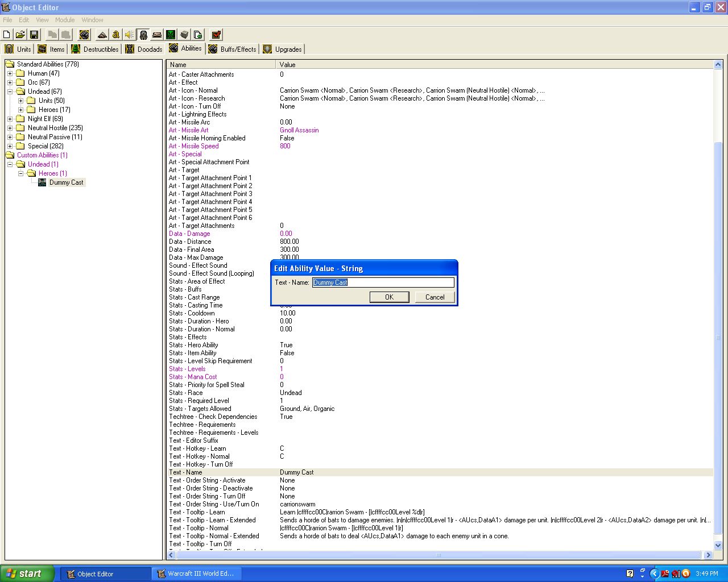Open the Module menu
The width and height of the screenshot is (728, 582).
pyautogui.click(x=65, y=20)
